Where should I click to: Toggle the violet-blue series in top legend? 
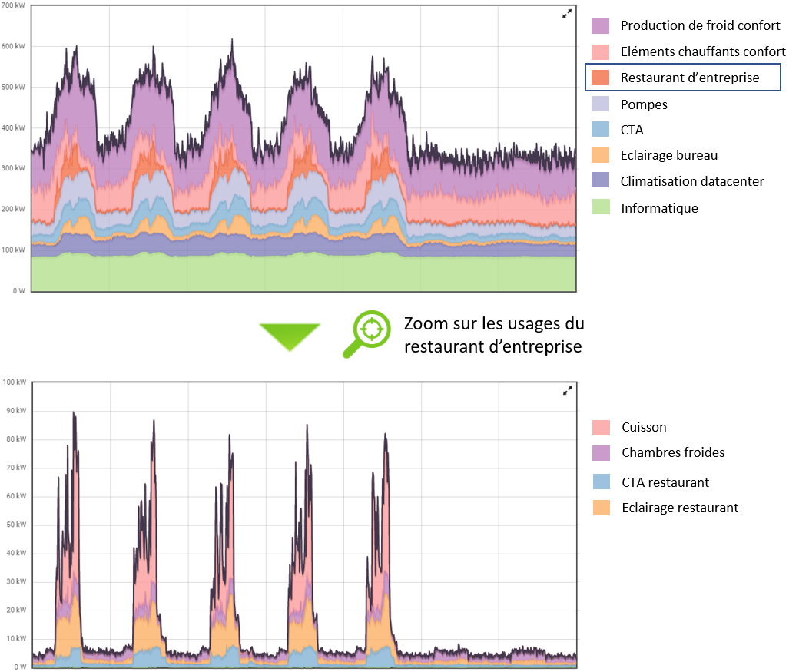600,180
